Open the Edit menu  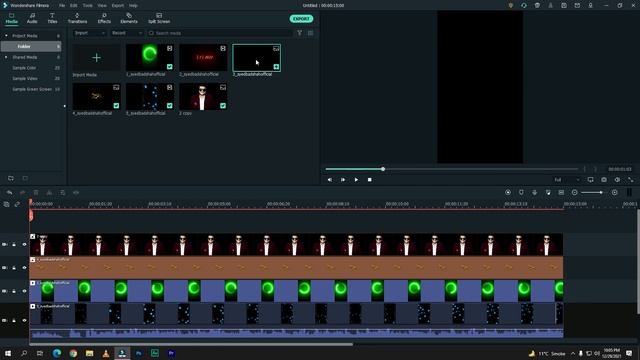click(x=73, y=6)
